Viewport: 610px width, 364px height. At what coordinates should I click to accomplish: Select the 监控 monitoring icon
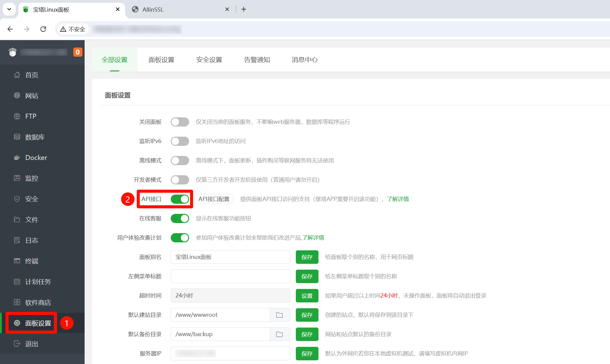[17, 178]
